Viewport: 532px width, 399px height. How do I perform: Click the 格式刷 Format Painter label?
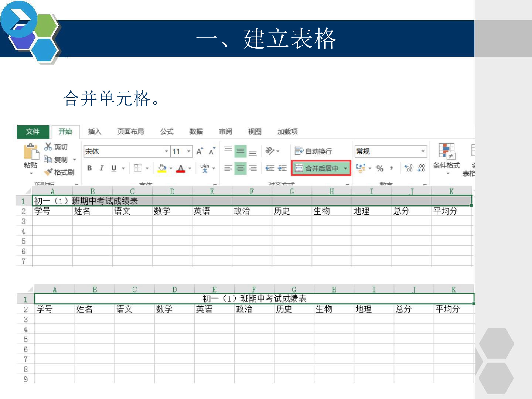(64, 172)
